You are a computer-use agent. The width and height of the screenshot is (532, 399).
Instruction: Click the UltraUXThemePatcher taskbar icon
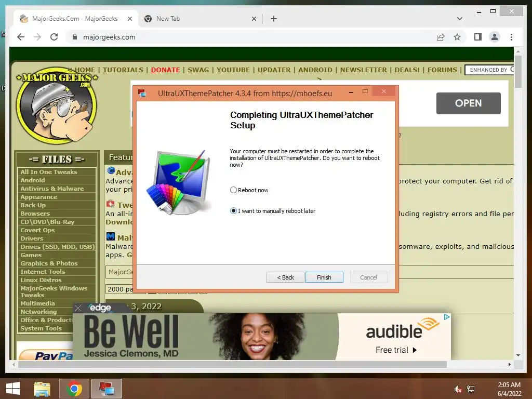tap(106, 389)
